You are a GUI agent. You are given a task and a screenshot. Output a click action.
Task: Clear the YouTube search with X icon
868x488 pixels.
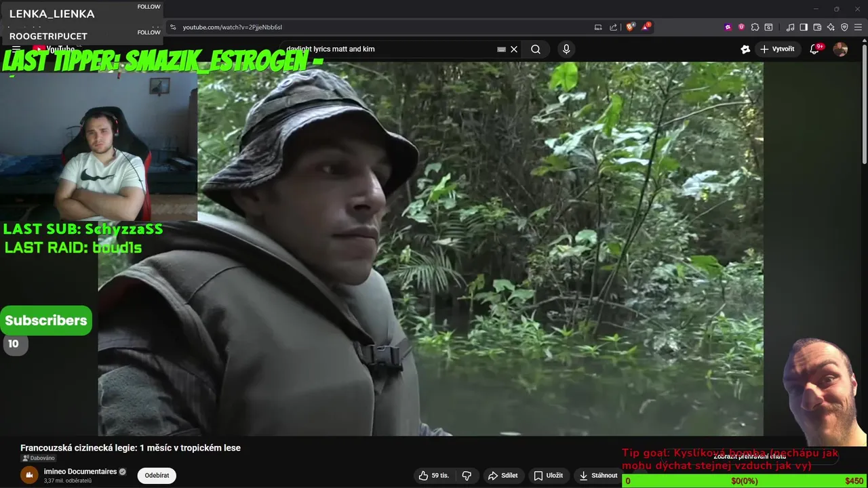[x=514, y=49]
